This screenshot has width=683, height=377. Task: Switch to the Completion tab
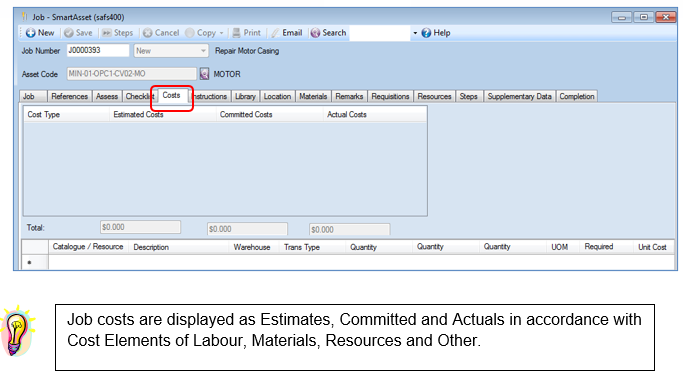point(577,96)
